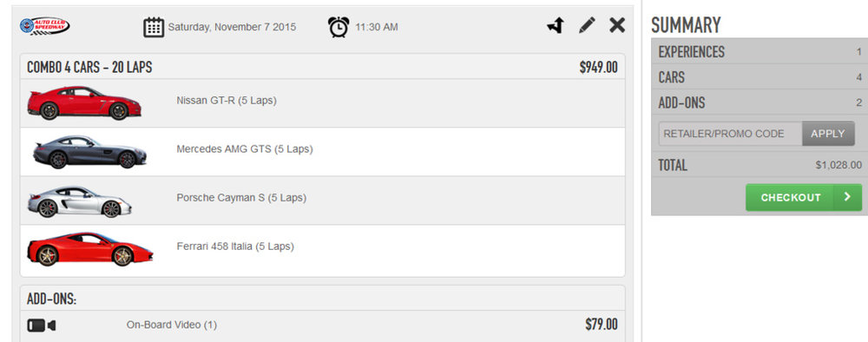Click the Combo 4 Cars - 20 Laps header
Image resolution: width=868 pixels, height=342 pixels.
(x=322, y=67)
